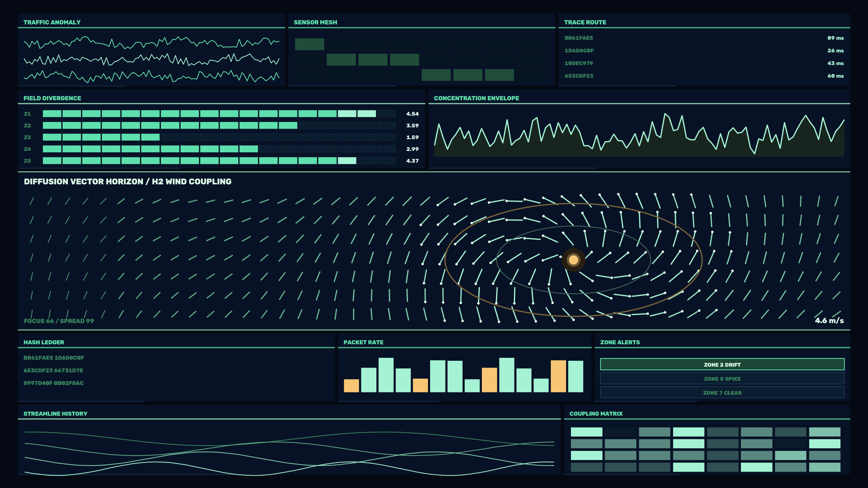This screenshot has height=488, width=868.
Task: Select hop 10DEC97F in Trace Route
Action: pos(579,63)
